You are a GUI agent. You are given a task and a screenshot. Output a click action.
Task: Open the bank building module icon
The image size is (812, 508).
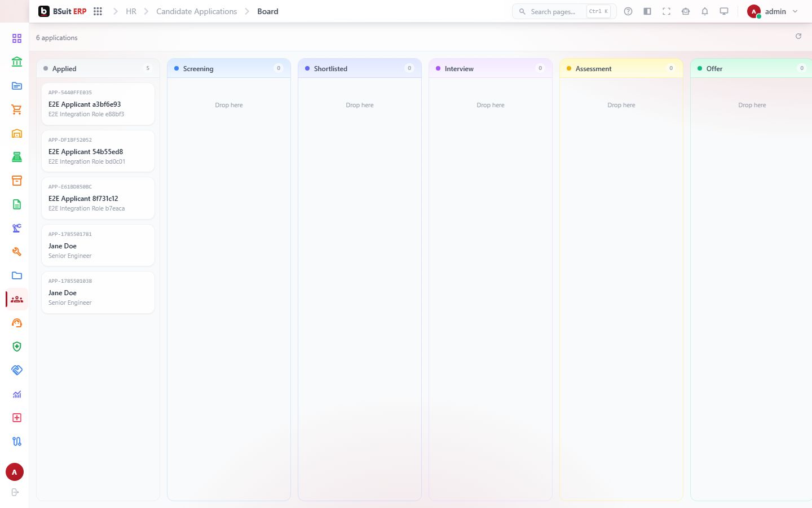click(17, 62)
